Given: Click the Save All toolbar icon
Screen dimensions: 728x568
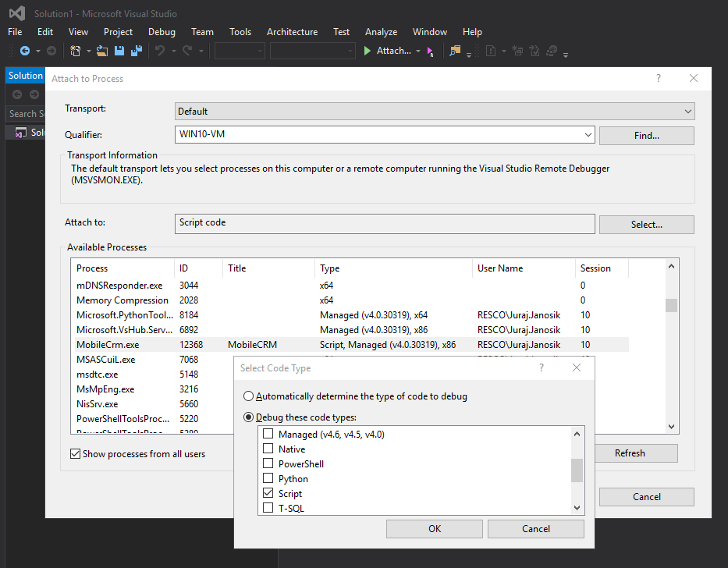Looking at the screenshot, I should click(x=136, y=51).
